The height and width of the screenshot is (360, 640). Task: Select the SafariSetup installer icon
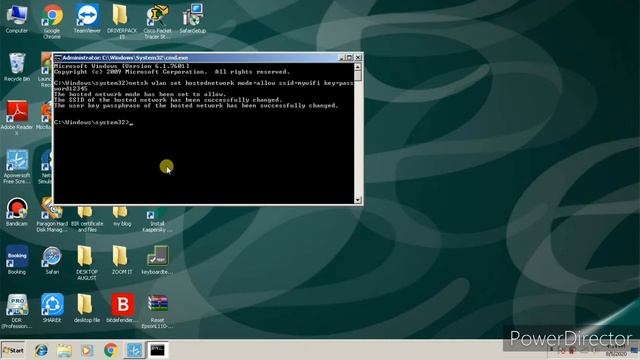point(192,18)
